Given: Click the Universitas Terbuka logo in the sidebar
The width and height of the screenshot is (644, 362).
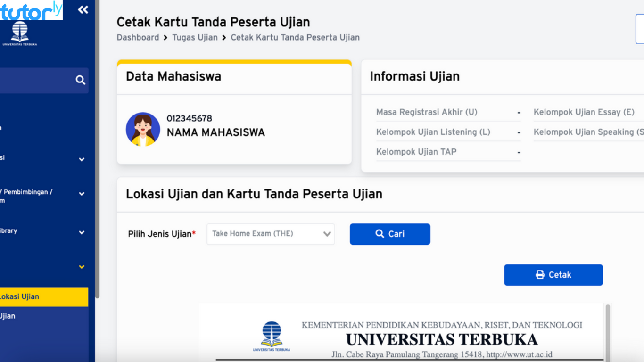Looking at the screenshot, I should point(20,31).
